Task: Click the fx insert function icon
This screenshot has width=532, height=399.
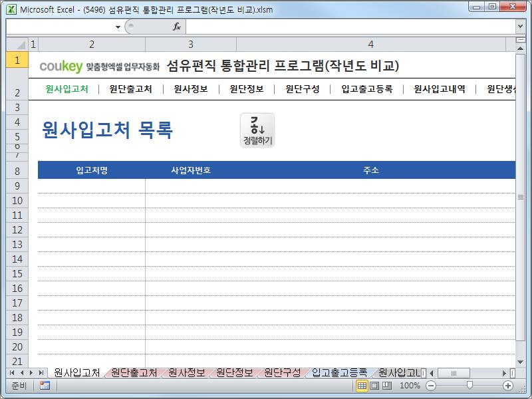Action: 176,27
